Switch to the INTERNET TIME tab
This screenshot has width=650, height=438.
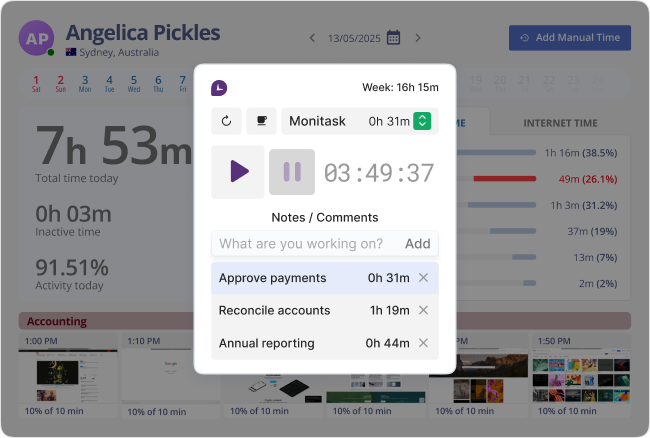(560, 123)
